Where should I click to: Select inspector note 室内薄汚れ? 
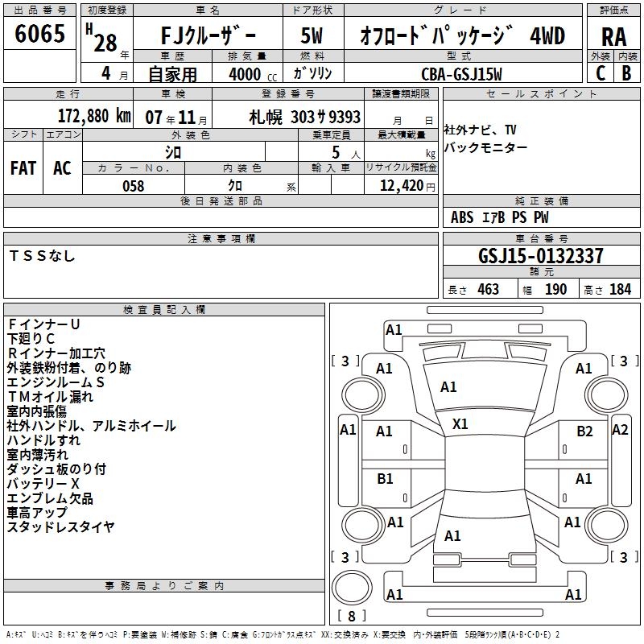point(37,454)
